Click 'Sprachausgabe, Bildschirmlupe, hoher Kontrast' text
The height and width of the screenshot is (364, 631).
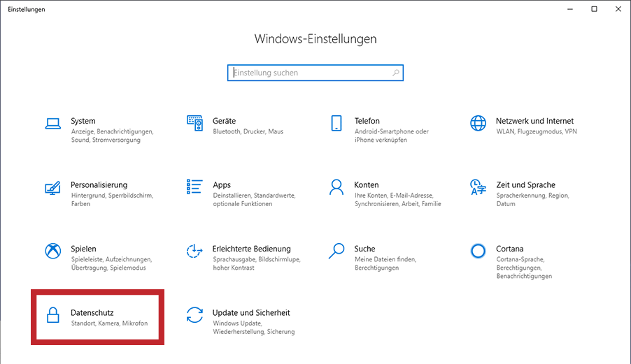(x=257, y=263)
